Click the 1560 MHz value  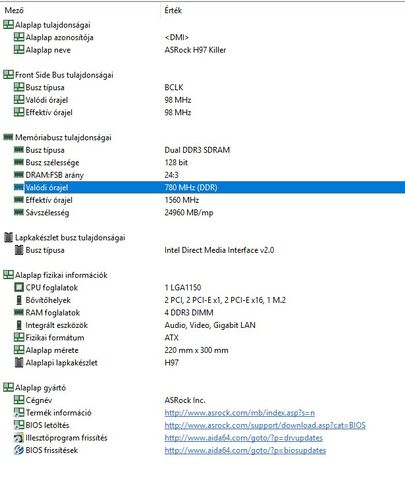click(x=182, y=200)
